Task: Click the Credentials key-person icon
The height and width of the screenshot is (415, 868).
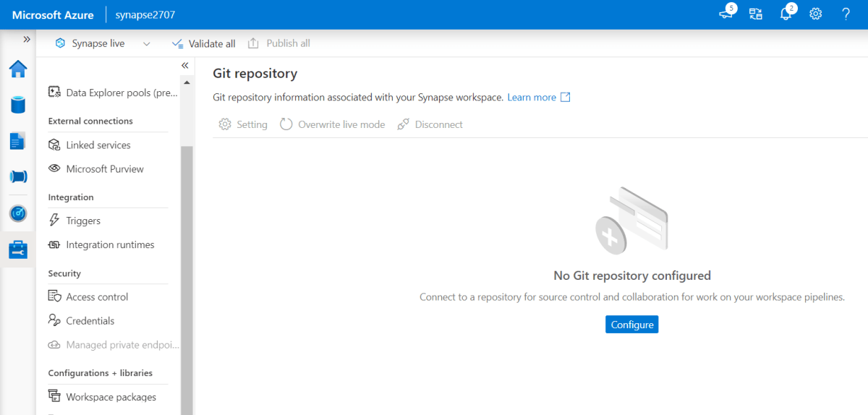Action: pos(54,320)
